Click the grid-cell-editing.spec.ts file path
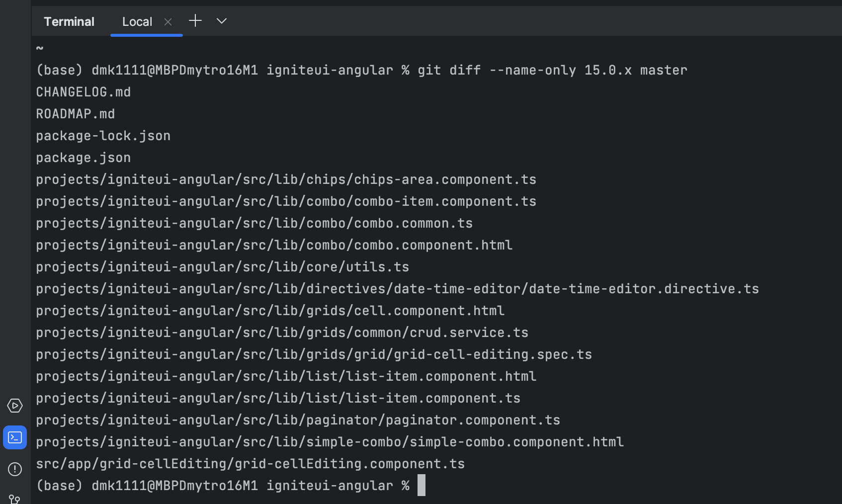This screenshot has width=842, height=504. [x=313, y=354]
